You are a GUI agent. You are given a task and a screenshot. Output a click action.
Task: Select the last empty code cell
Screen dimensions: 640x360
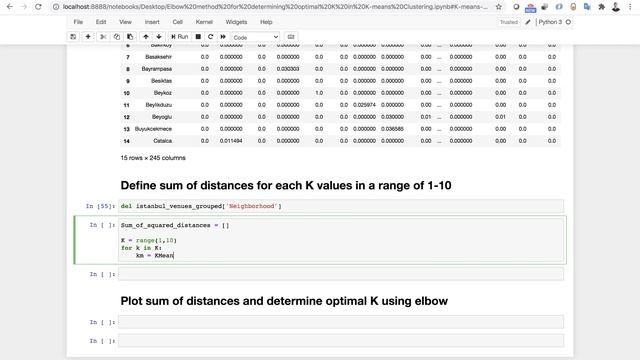click(341, 341)
